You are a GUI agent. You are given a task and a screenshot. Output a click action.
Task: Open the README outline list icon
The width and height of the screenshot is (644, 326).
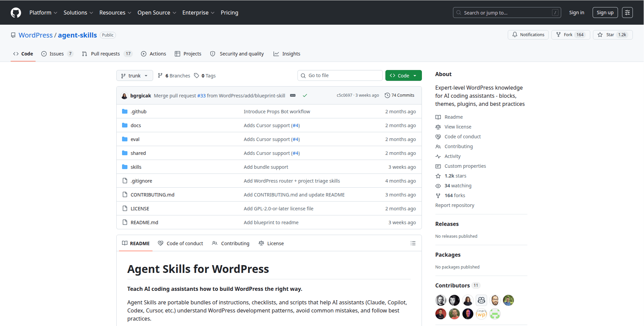point(413,243)
